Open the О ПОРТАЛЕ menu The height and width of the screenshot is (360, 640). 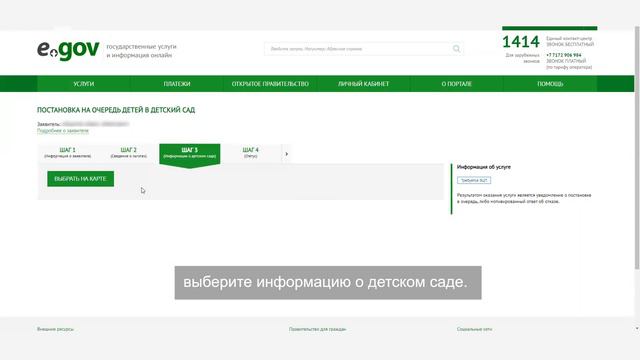click(x=456, y=84)
